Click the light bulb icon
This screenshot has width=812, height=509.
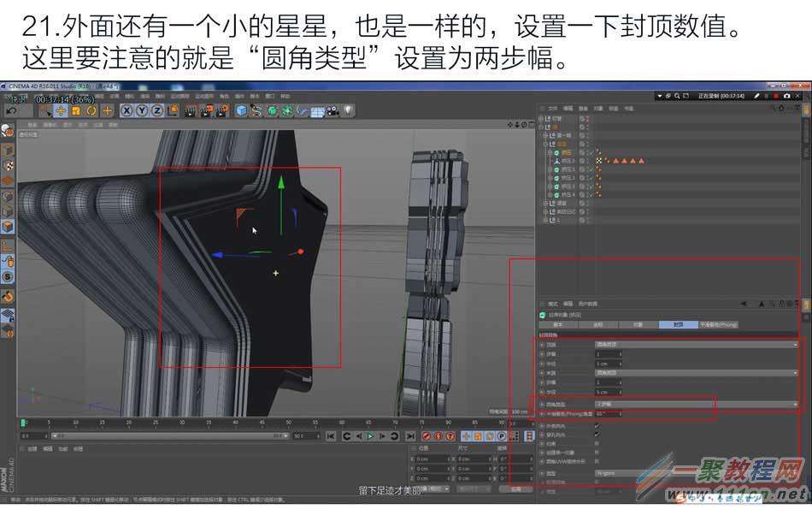[x=348, y=111]
